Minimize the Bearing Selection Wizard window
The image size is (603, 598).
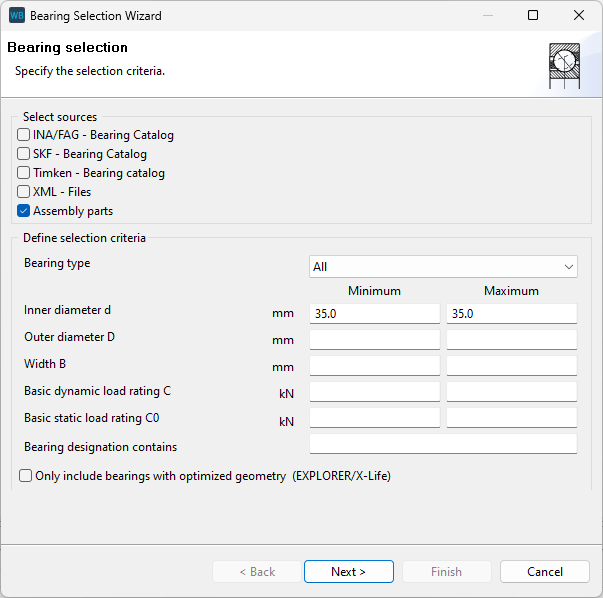[487, 16]
